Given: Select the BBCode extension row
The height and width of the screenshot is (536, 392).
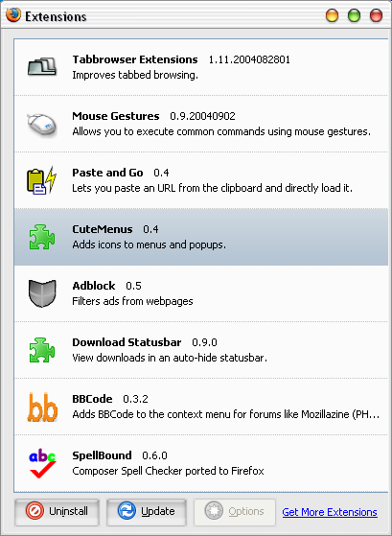Looking at the screenshot, I should [201, 407].
